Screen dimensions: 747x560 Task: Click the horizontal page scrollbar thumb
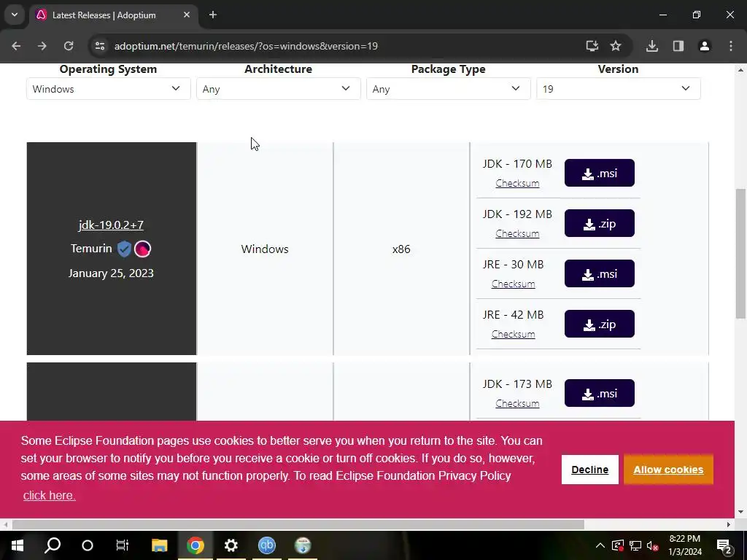tap(298, 524)
